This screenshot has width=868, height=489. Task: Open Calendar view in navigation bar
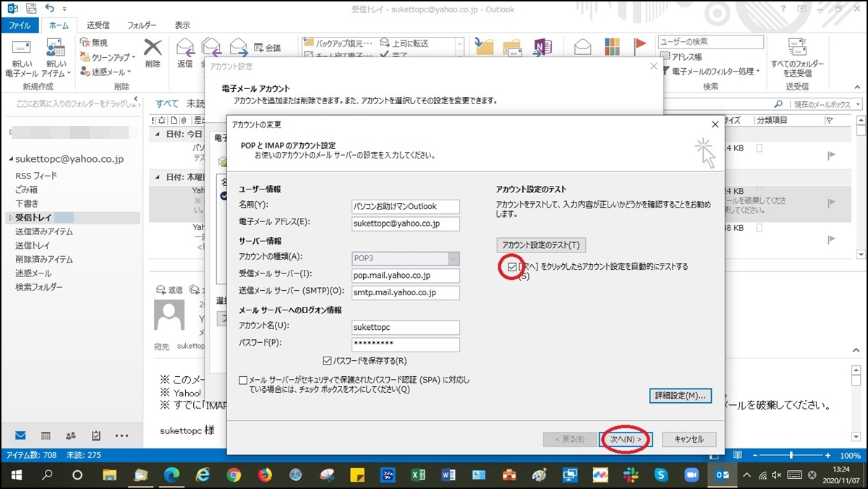click(x=46, y=435)
